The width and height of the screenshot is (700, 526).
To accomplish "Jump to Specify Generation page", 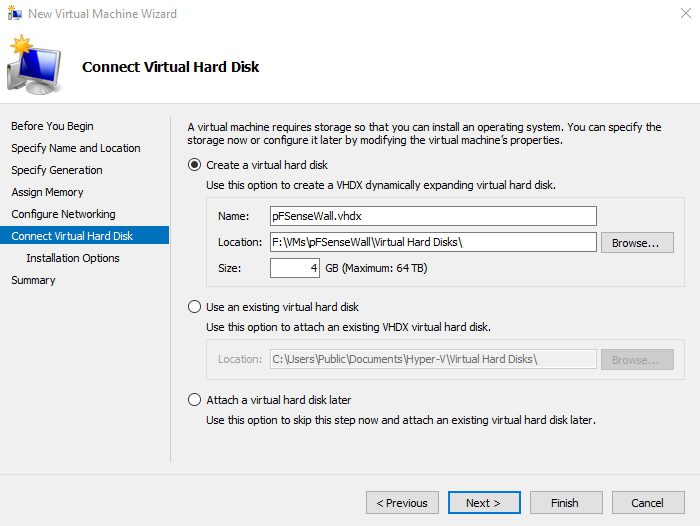I will coord(57,170).
